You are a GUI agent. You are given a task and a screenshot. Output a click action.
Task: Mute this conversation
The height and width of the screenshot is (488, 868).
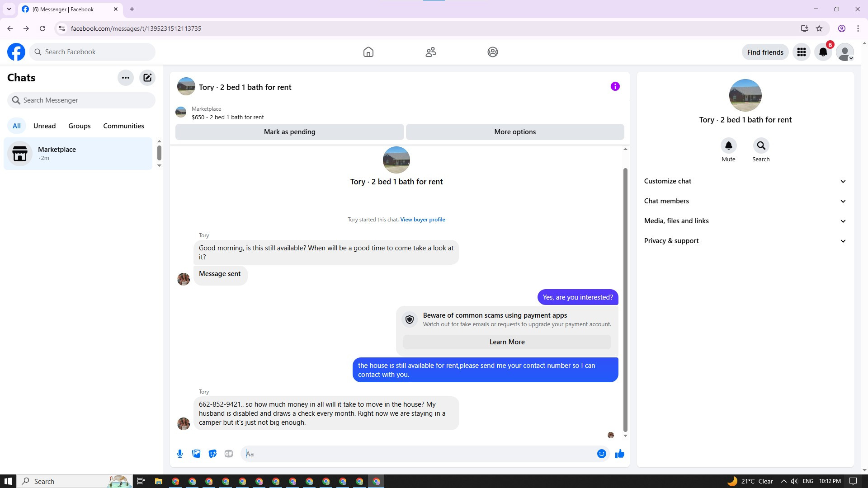(728, 146)
